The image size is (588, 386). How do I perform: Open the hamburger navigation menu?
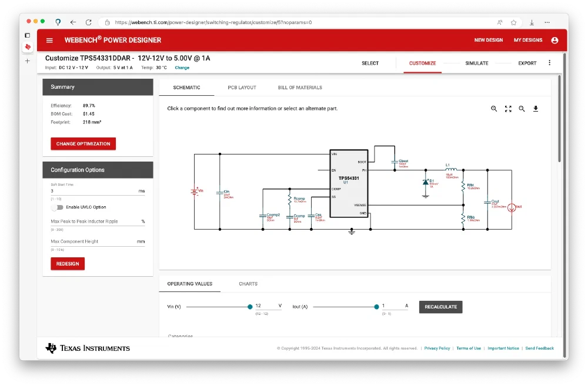click(49, 40)
